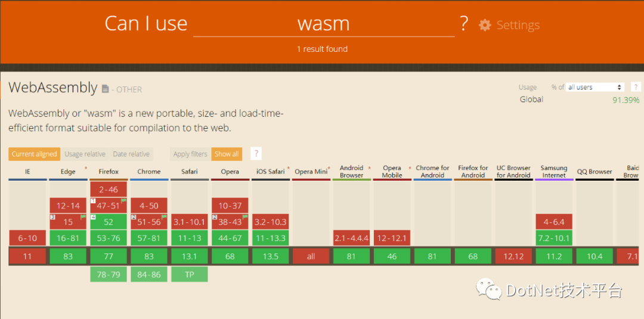Screen dimensions: 644x319
Task: Click the document spec icon beside WebAssembly
Action: click(105, 89)
